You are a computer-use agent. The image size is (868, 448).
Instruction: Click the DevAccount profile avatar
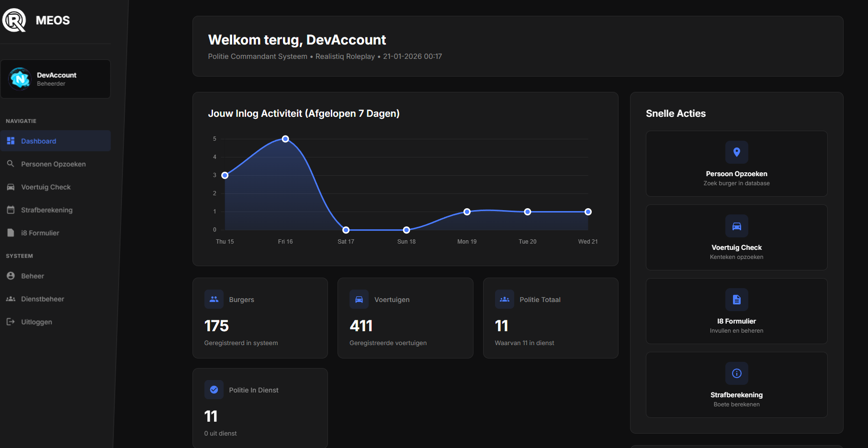tap(20, 79)
